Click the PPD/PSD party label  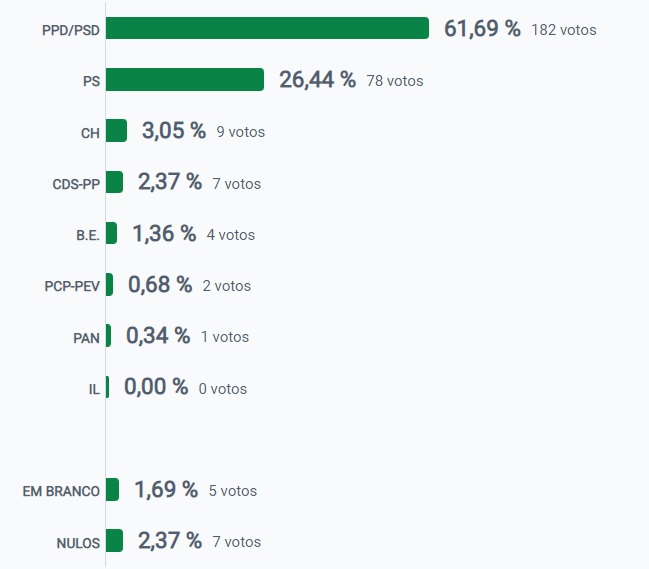click(70, 30)
